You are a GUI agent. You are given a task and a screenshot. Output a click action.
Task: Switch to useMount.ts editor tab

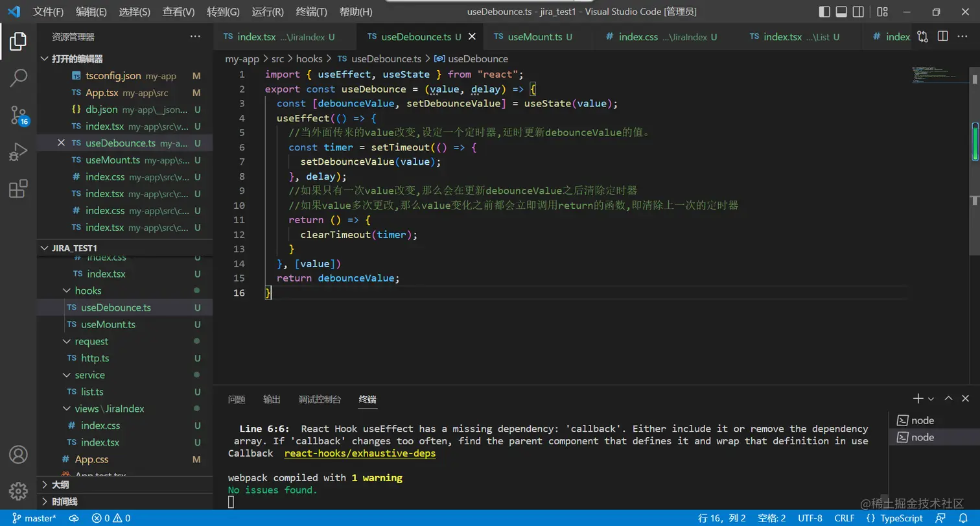tap(535, 37)
